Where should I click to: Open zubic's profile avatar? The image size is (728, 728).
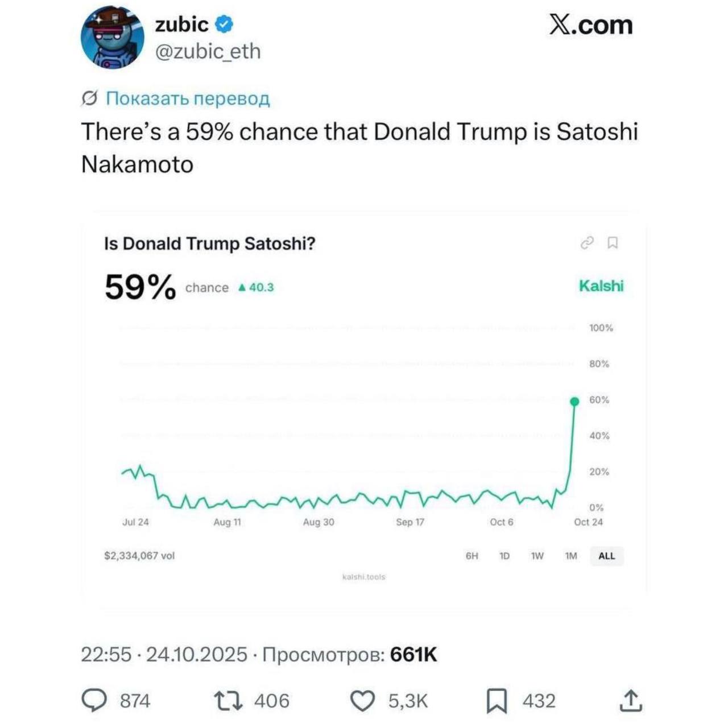(113, 38)
